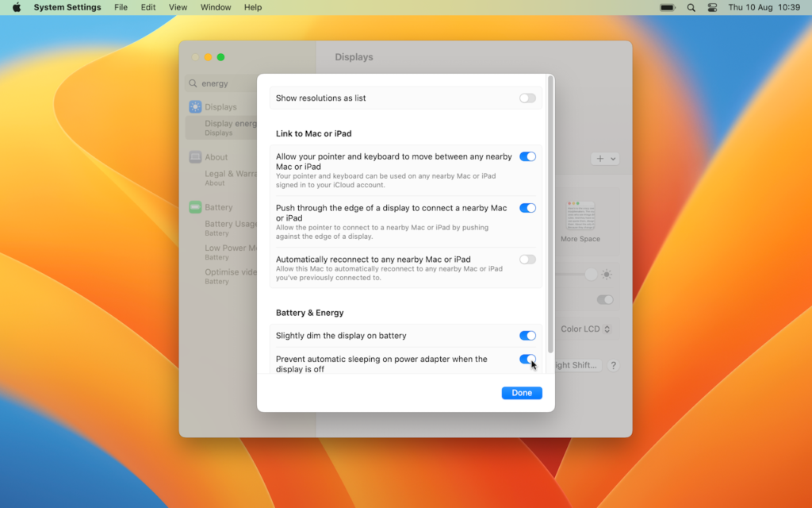
Task: Click the Night Shift button
Action: pos(577,365)
